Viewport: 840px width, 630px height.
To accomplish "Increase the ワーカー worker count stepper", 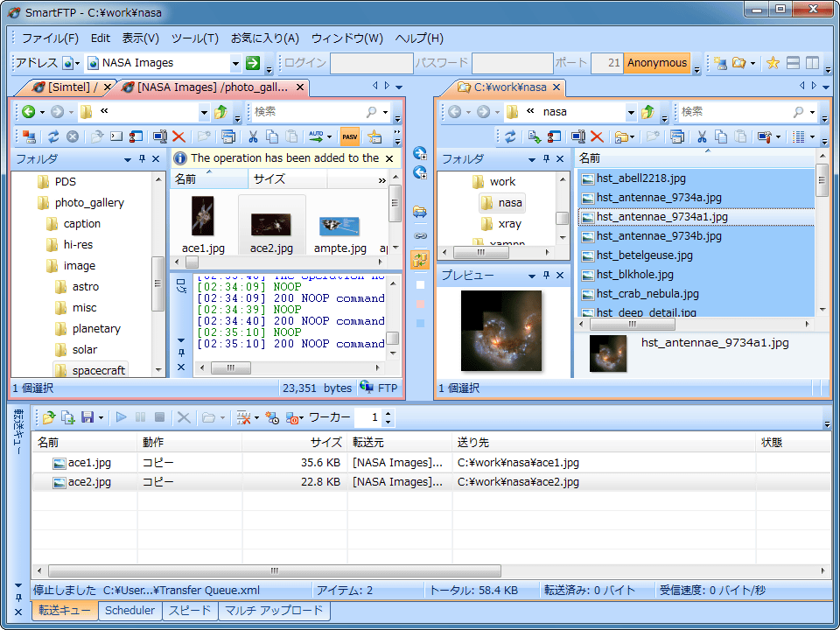I will pos(388,413).
